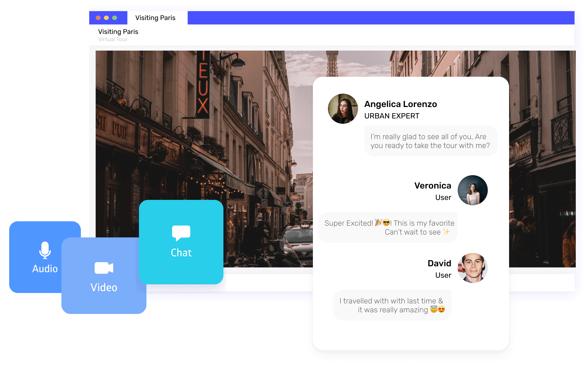Select David's travelled message bubble

[x=392, y=305]
